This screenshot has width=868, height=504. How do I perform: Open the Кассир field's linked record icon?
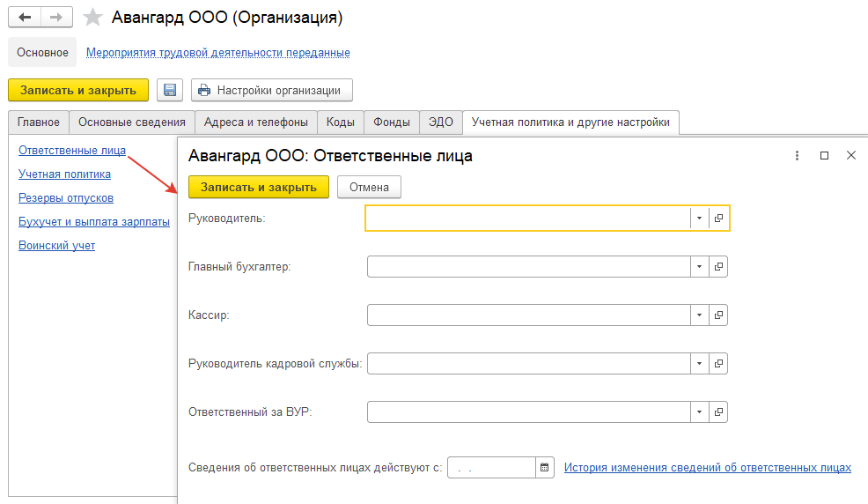tap(718, 315)
